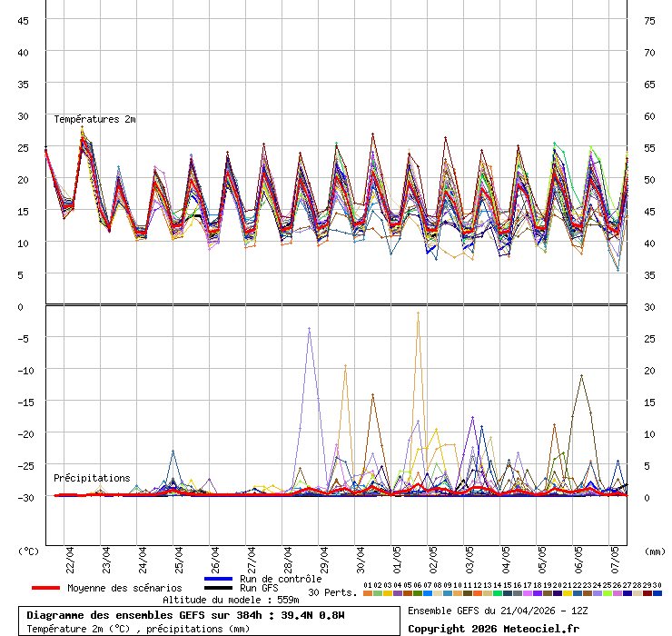Select the 30/04 date on the axis
This screenshot has height=636, width=672.
tap(361, 557)
